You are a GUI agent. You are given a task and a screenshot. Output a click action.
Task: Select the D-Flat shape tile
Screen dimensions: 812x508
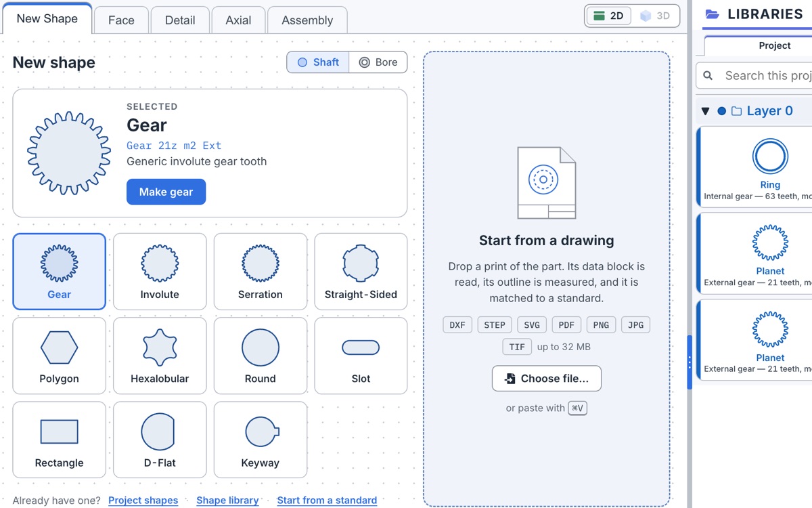tap(160, 440)
